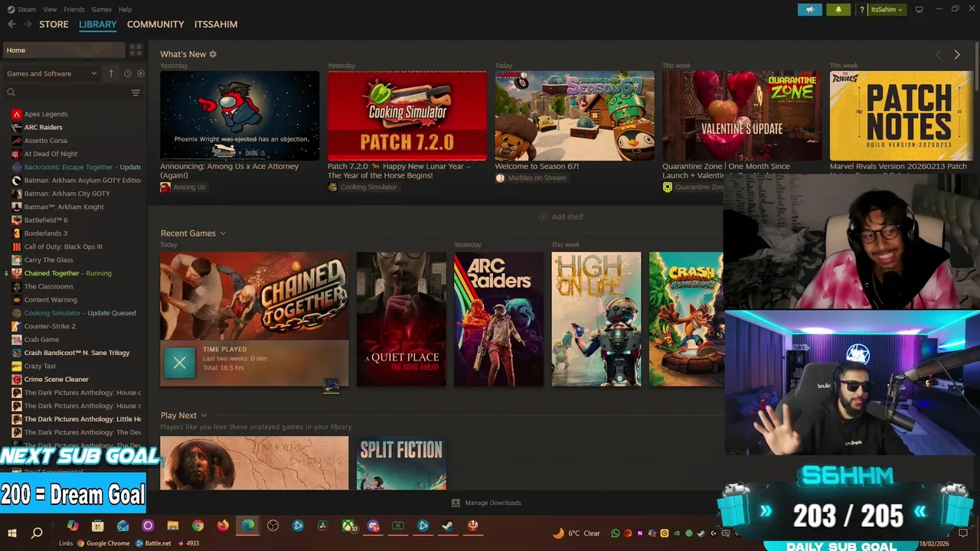Click the question mark help icon
Viewport: 980px width, 551px height.
coord(861,9)
